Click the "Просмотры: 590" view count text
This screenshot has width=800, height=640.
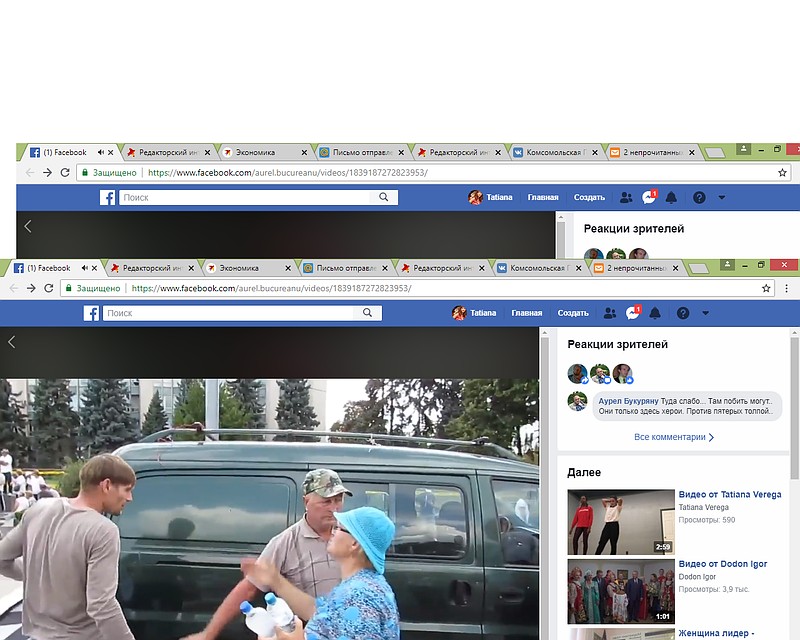707,520
